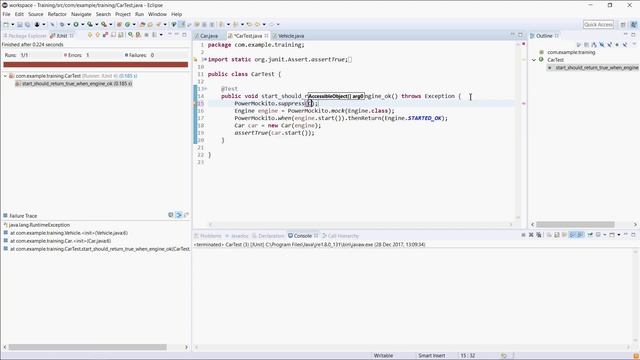The height and width of the screenshot is (360, 640).
Task: Toggle Sort in the Outline view
Action: click(x=594, y=44)
